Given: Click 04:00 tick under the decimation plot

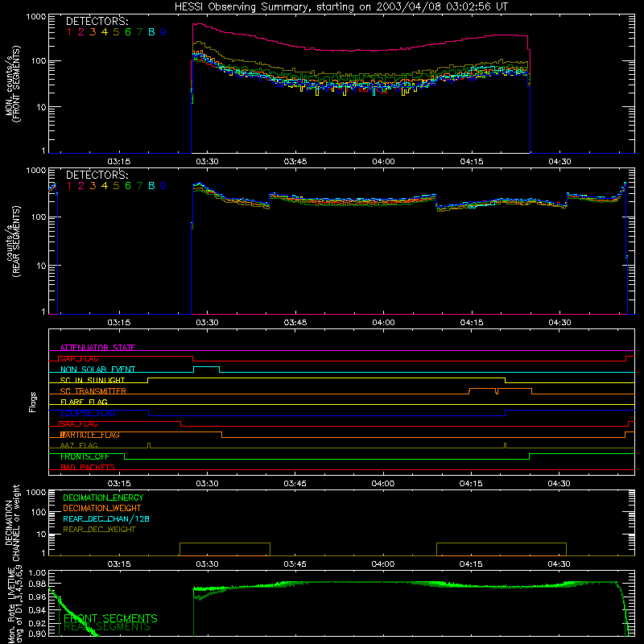Looking at the screenshot, I should coord(383,564).
